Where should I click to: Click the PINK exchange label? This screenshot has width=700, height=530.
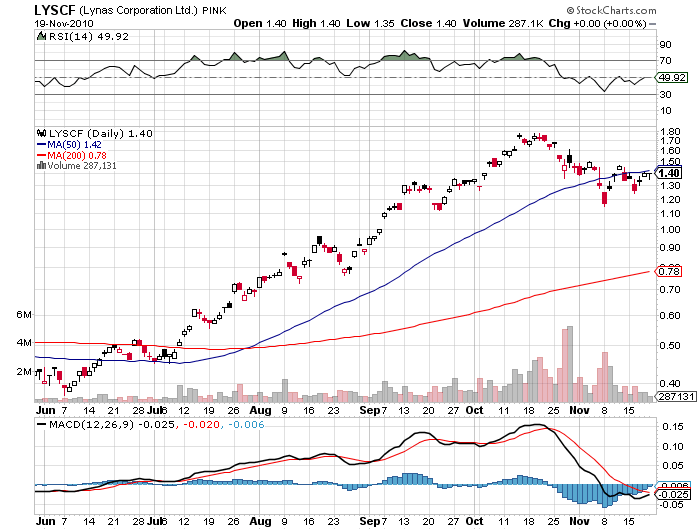tap(214, 11)
